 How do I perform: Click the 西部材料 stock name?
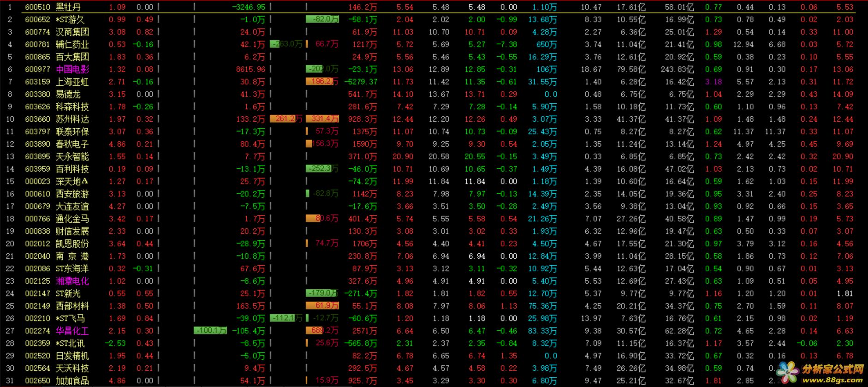tap(72, 306)
